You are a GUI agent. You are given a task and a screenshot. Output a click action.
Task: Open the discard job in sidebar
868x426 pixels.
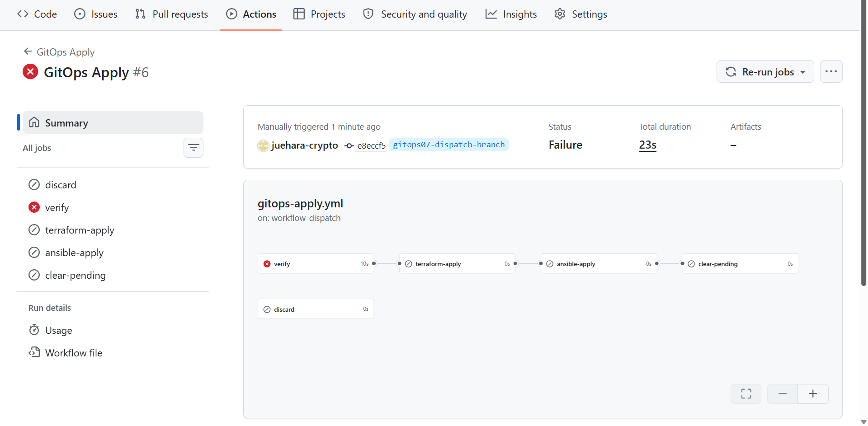[x=113, y=185]
